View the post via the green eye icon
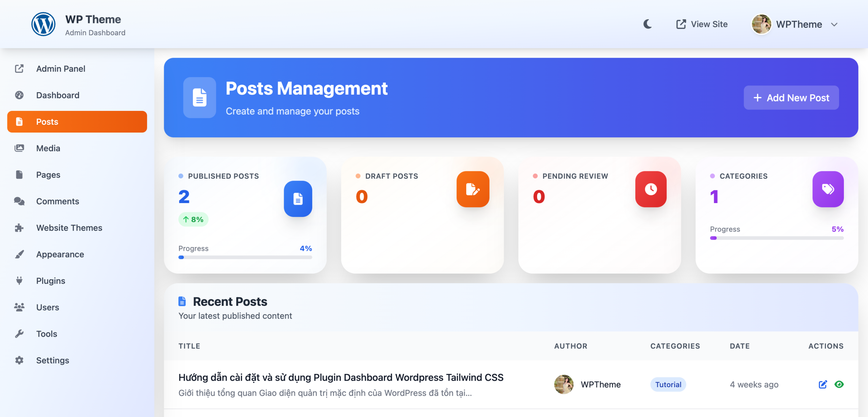 [839, 384]
